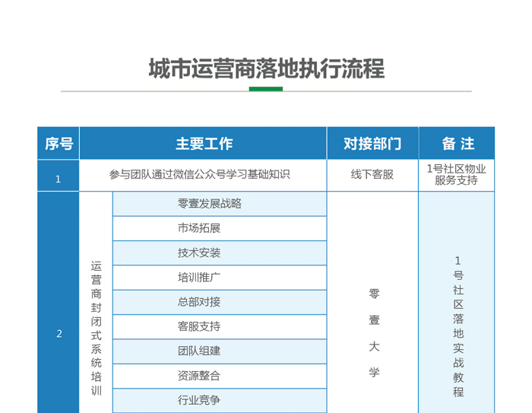Click the vertical 运营商封闭式系统培训 cell
Image resolution: width=532 pixels, height=413 pixels.
click(x=96, y=302)
